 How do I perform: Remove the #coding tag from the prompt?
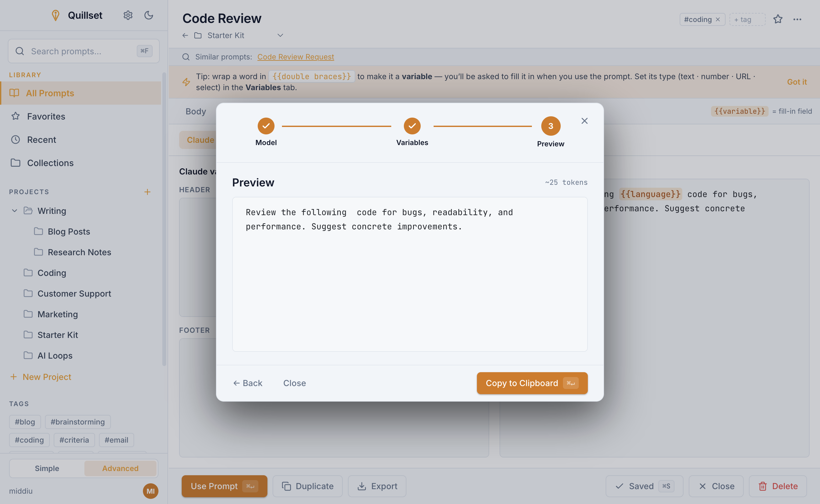pos(718,19)
